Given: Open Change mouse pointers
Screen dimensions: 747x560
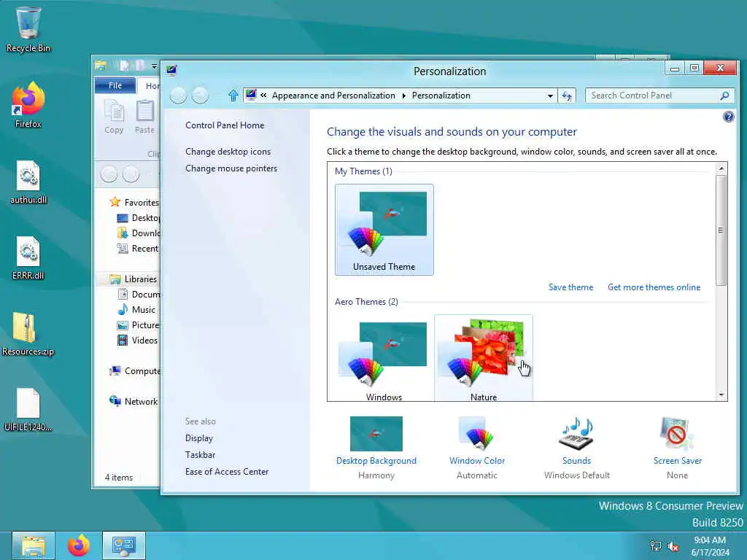Looking at the screenshot, I should (231, 168).
